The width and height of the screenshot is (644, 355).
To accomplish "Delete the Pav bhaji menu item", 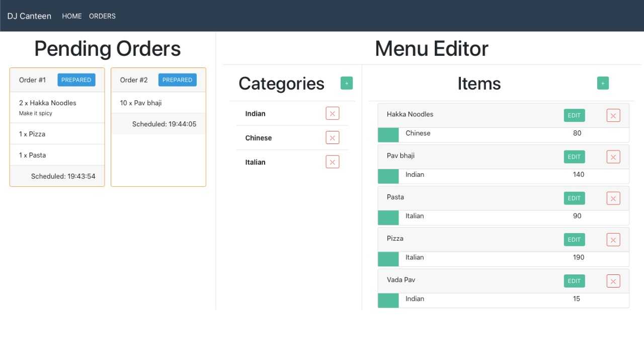I will (613, 157).
